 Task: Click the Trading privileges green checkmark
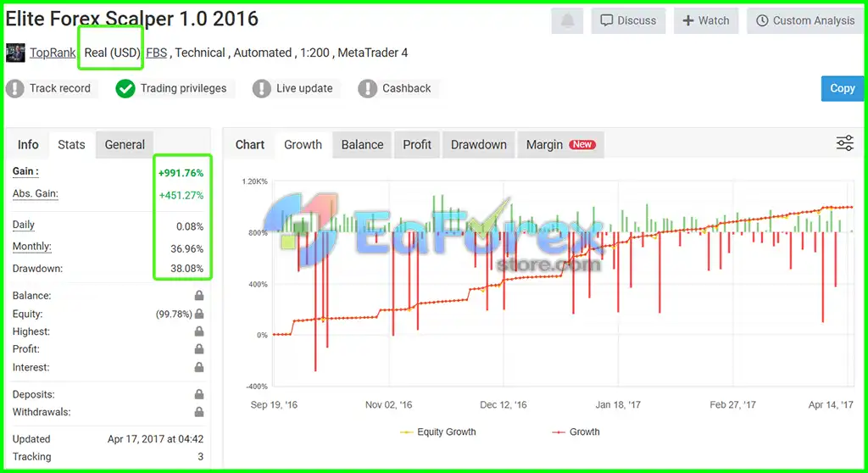125,89
